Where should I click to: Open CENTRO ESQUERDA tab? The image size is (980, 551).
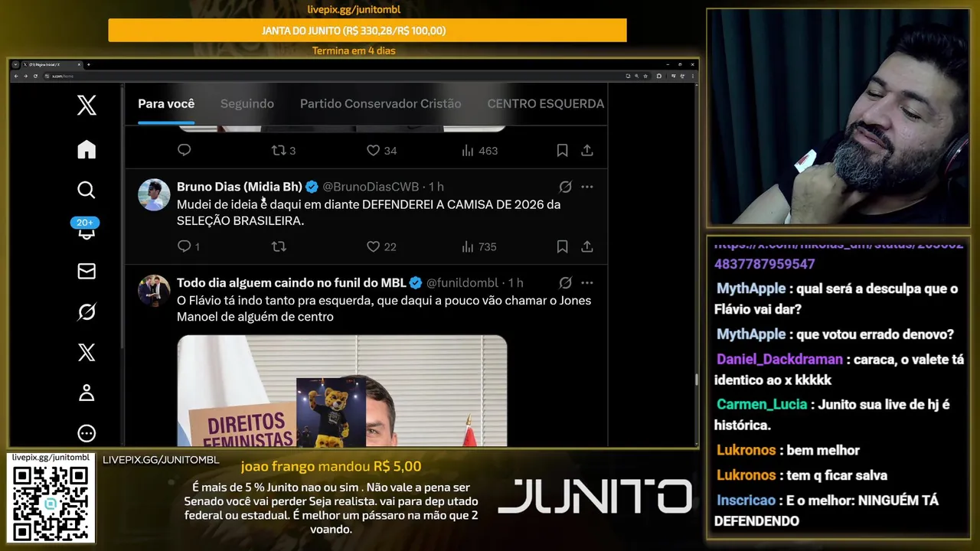click(546, 103)
